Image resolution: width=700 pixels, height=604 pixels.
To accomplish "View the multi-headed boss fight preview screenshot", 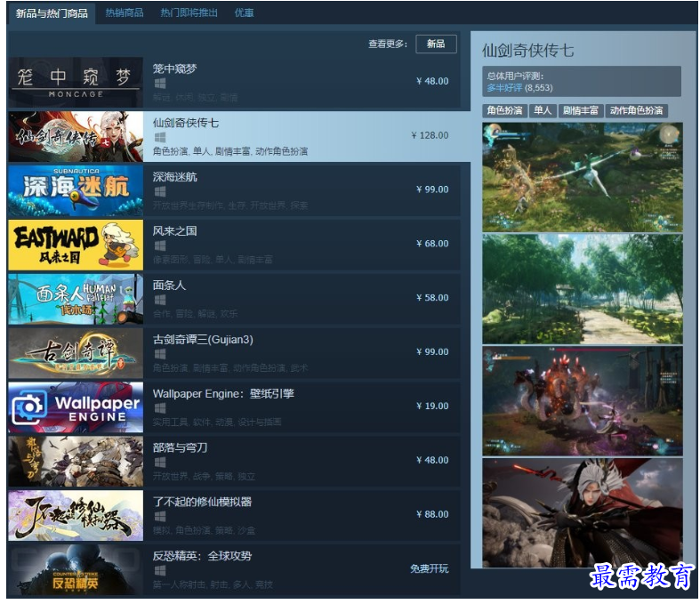I will coord(583,401).
